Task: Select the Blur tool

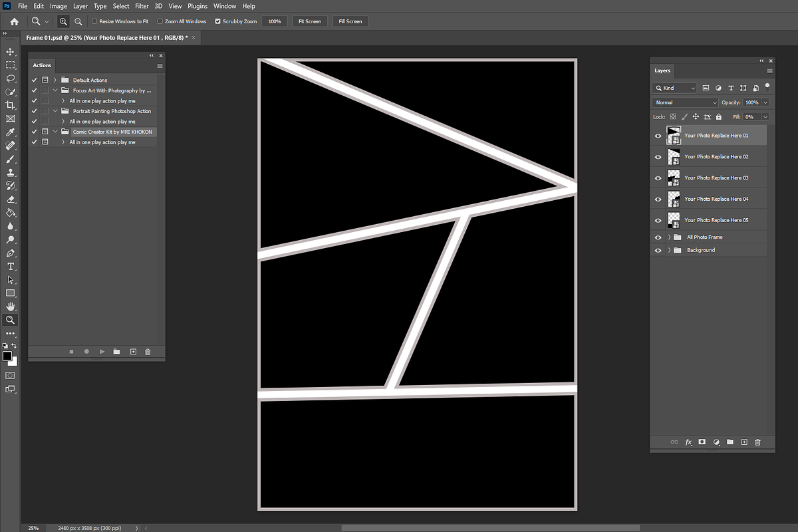Action: tap(10, 226)
